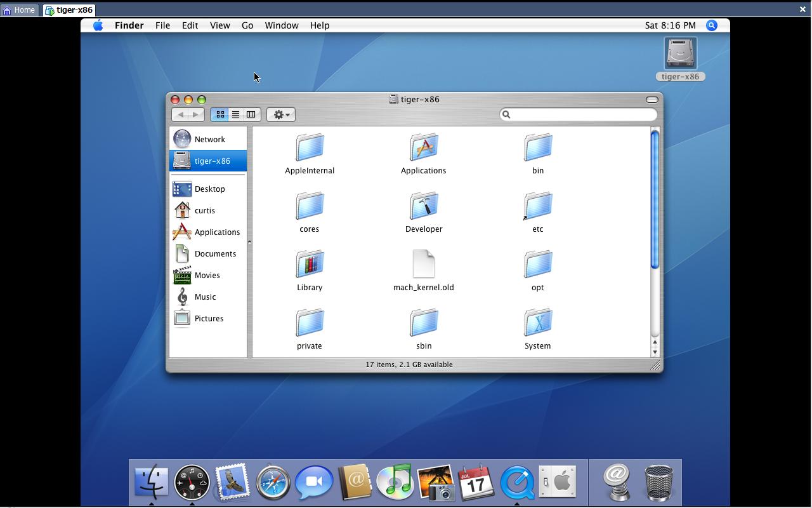Open iCal in the Dock
This screenshot has height=508, width=812.
pyautogui.click(x=476, y=483)
